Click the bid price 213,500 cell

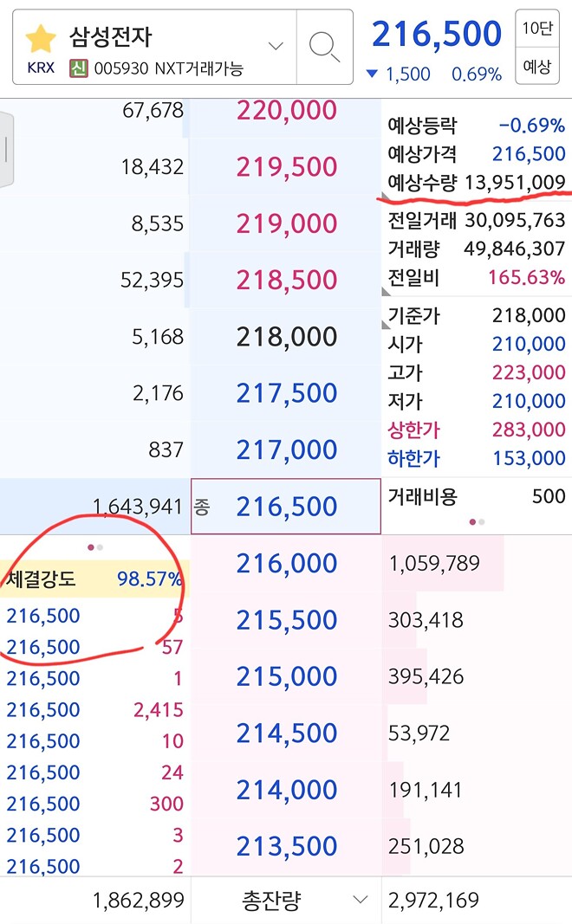coord(286,845)
